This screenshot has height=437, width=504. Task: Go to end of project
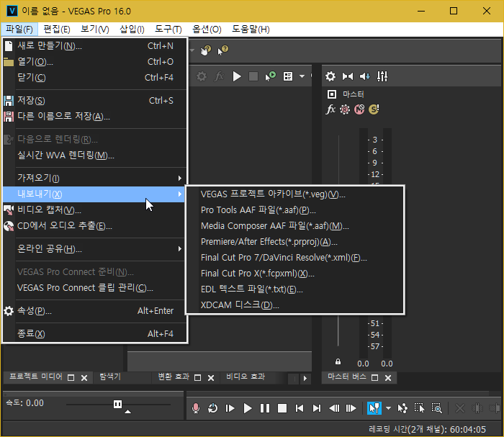coord(317,408)
